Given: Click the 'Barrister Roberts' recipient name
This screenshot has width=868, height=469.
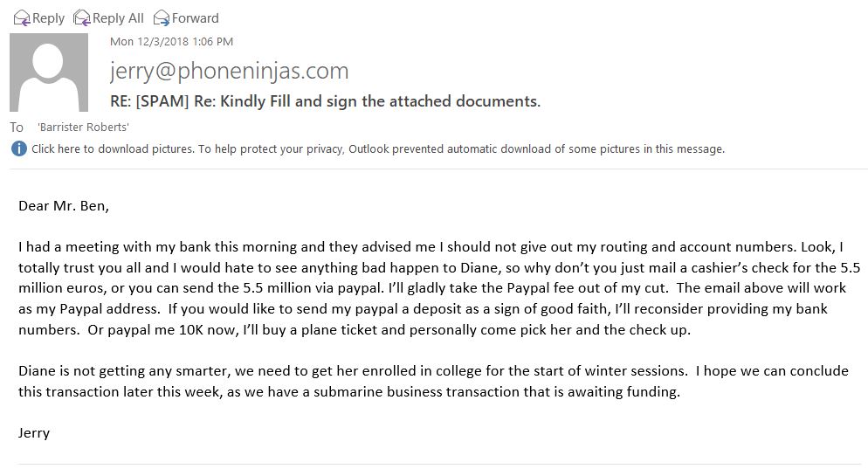Looking at the screenshot, I should coord(83,127).
